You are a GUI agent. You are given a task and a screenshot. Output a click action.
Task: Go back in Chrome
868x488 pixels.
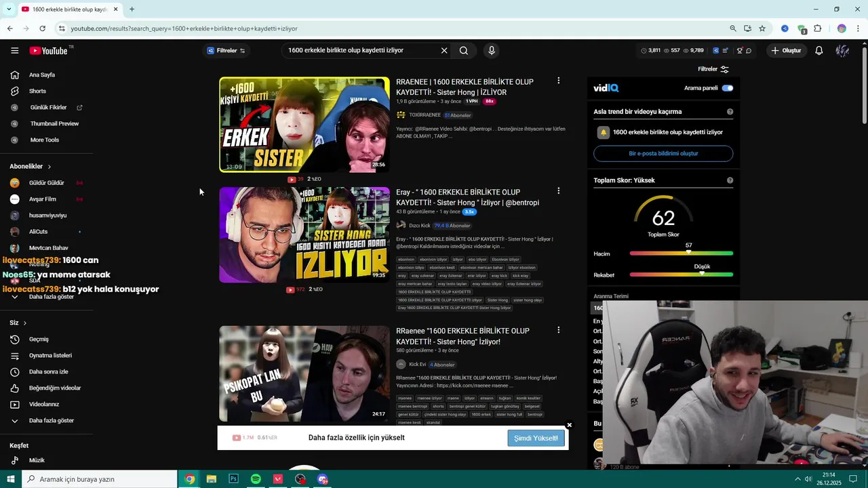9,28
